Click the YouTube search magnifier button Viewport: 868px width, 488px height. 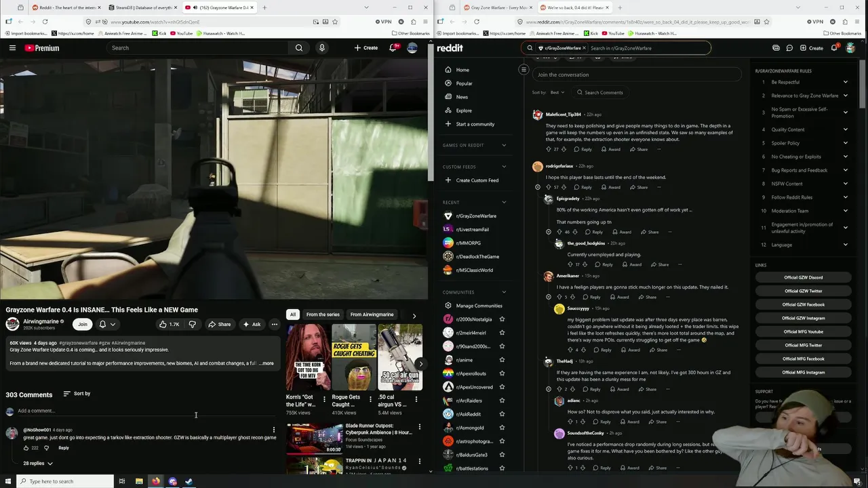coord(299,48)
